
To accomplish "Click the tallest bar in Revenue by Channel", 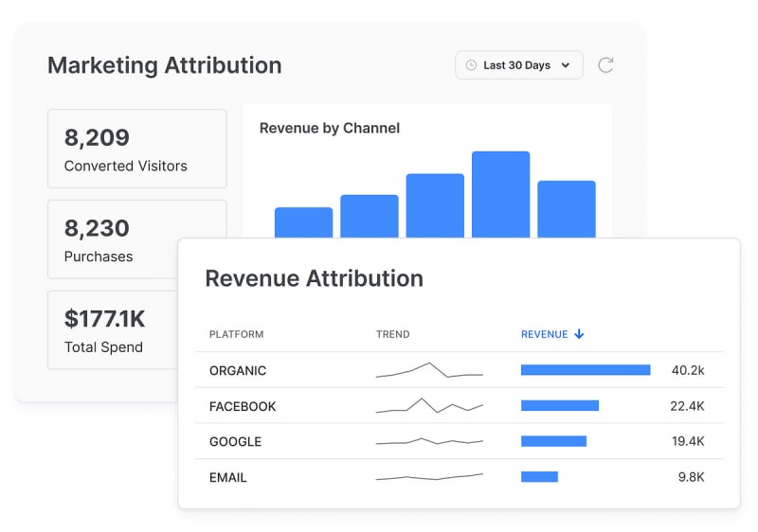I will pyautogui.click(x=500, y=193).
